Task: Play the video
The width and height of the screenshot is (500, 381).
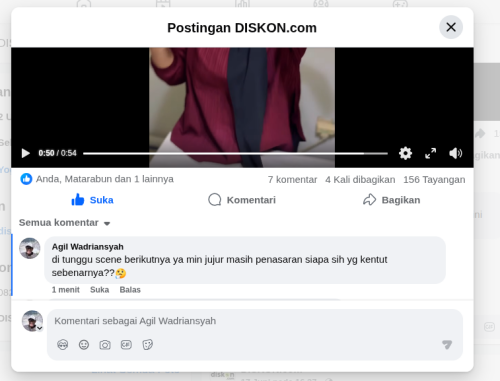Action: tap(25, 153)
